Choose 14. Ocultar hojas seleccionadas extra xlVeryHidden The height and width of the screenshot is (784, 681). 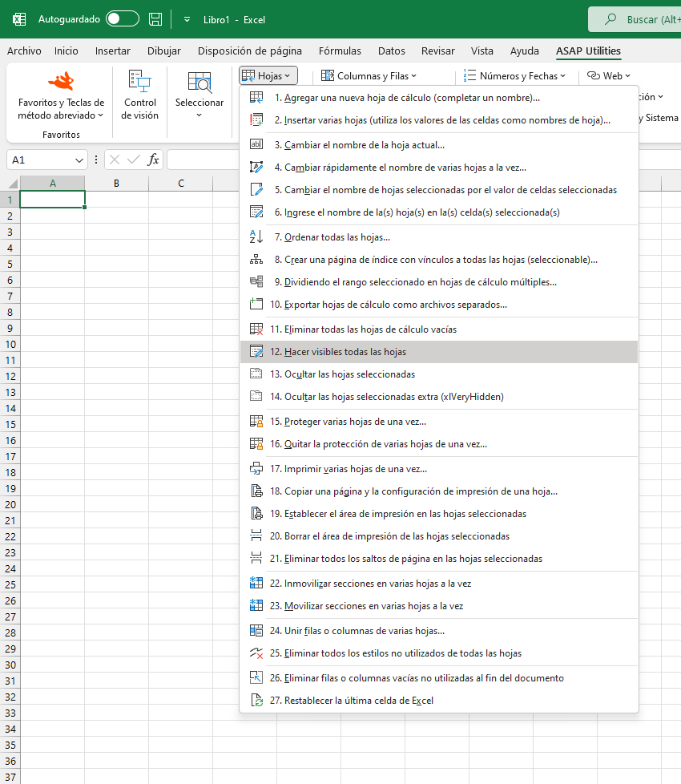pyautogui.click(x=439, y=397)
